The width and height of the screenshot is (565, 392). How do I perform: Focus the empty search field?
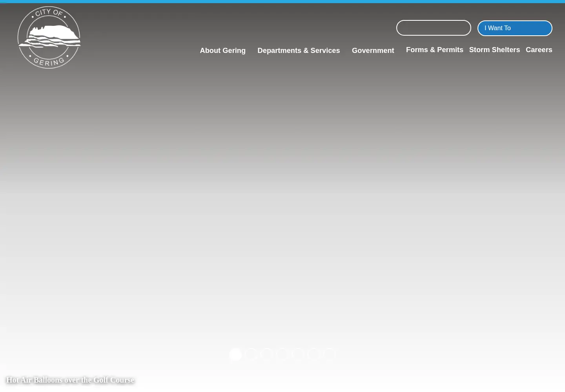pos(434,28)
